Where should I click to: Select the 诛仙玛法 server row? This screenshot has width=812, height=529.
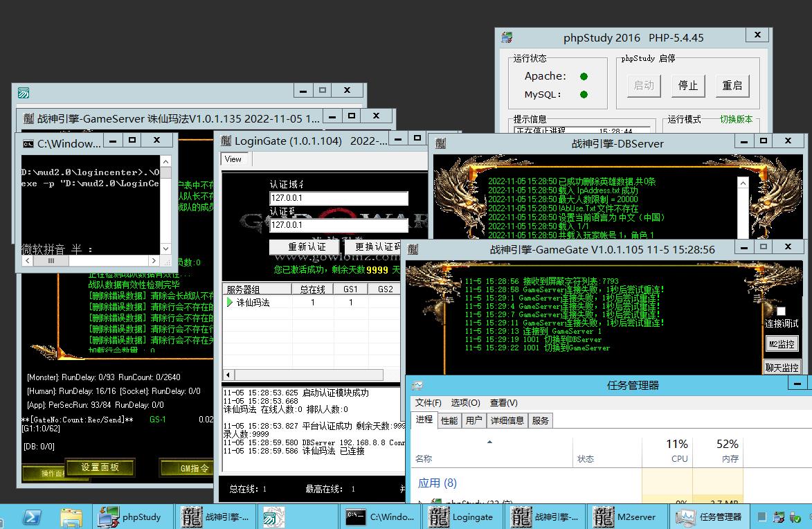(x=312, y=302)
